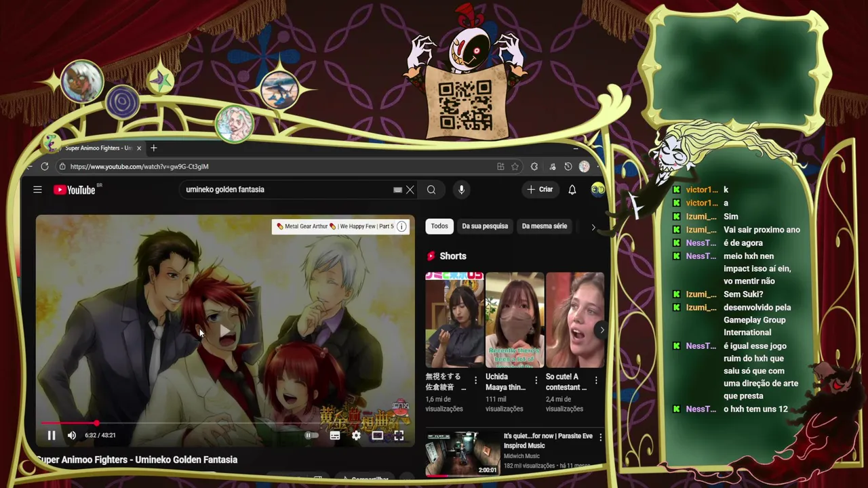Screen dimensions: 868x488
Task: Open the So cute! A contestant Short
Action: pos(575,320)
